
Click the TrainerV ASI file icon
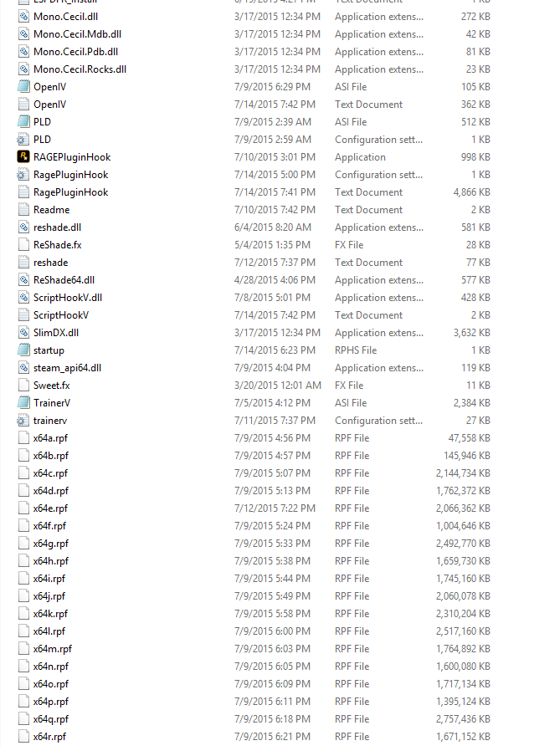[x=23, y=403]
